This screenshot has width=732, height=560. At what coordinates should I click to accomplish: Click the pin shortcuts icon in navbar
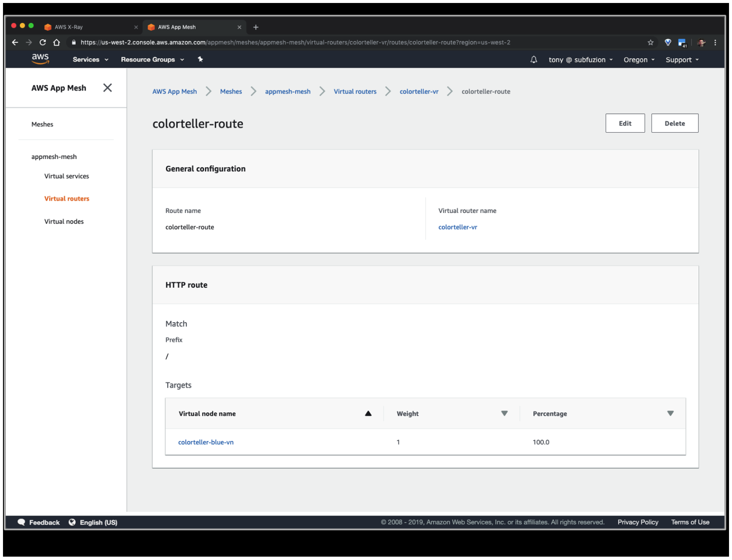click(200, 59)
